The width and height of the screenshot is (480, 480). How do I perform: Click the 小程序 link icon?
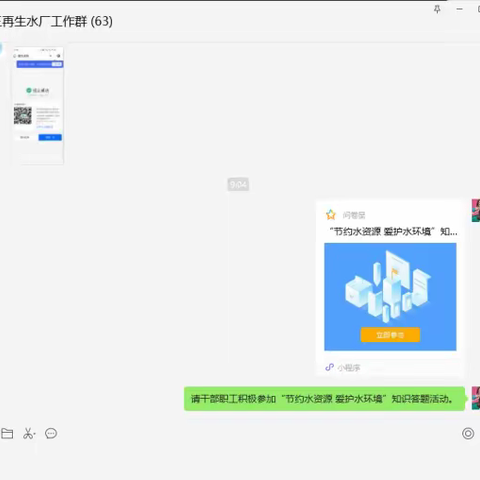[x=329, y=367]
